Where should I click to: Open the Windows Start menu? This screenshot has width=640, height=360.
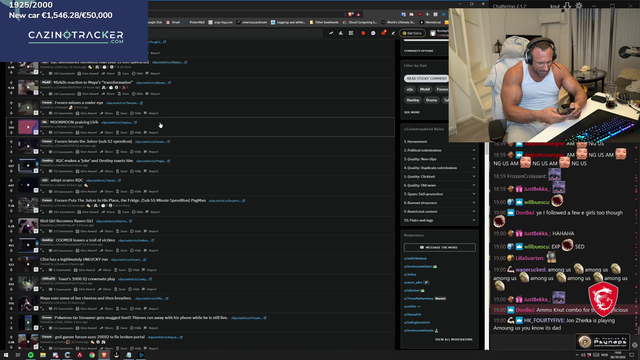pyautogui.click(x=6, y=355)
